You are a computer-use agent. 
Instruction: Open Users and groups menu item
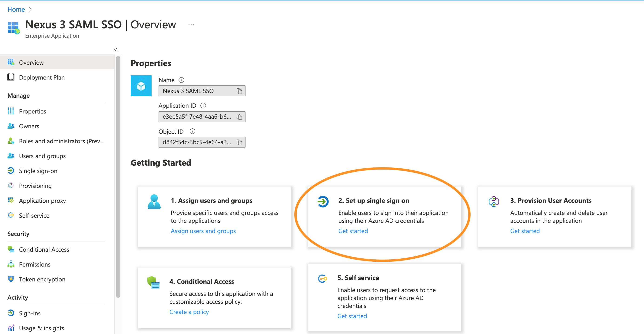click(42, 156)
